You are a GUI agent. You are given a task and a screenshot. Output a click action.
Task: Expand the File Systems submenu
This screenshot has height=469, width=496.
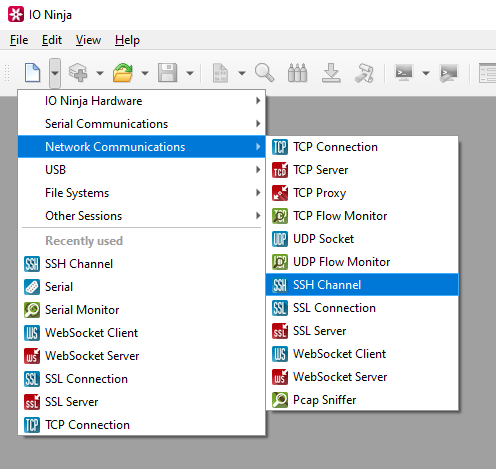click(x=142, y=193)
